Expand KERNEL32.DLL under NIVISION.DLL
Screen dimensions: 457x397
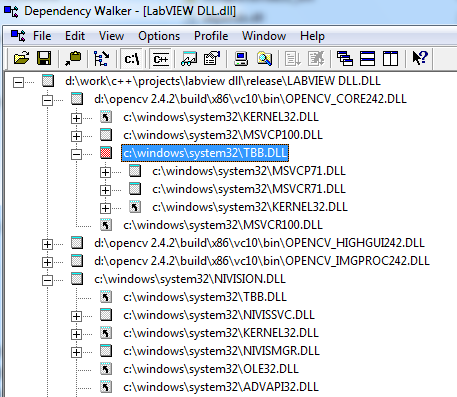pyautogui.click(x=76, y=334)
